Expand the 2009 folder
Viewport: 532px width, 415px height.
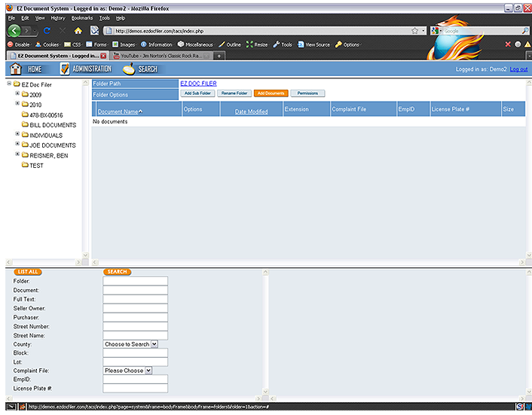click(17, 93)
